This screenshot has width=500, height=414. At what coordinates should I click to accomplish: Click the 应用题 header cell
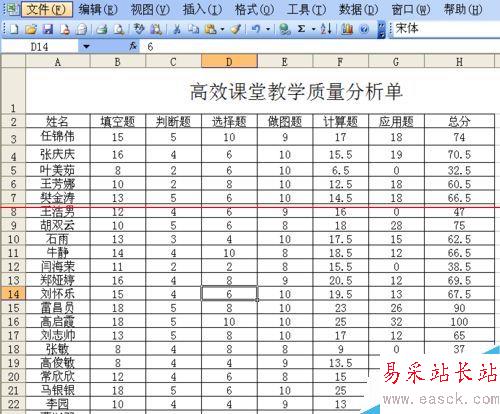pyautogui.click(x=396, y=121)
